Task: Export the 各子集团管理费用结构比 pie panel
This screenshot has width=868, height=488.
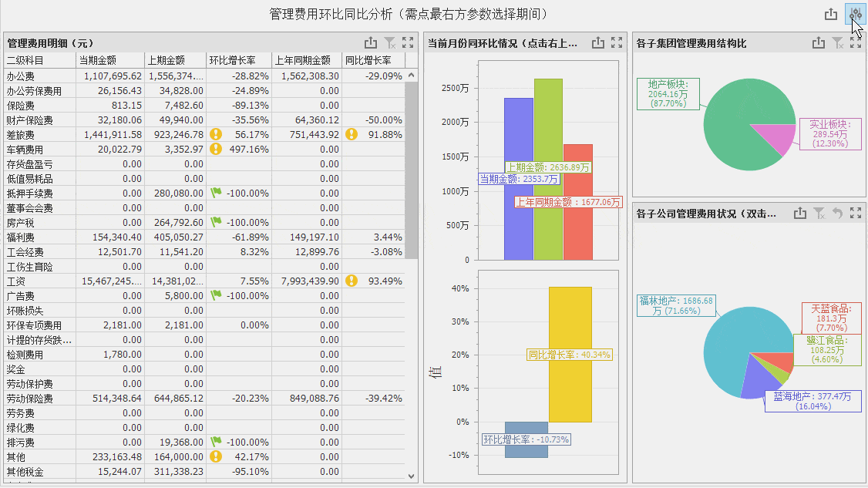Action: coord(818,42)
